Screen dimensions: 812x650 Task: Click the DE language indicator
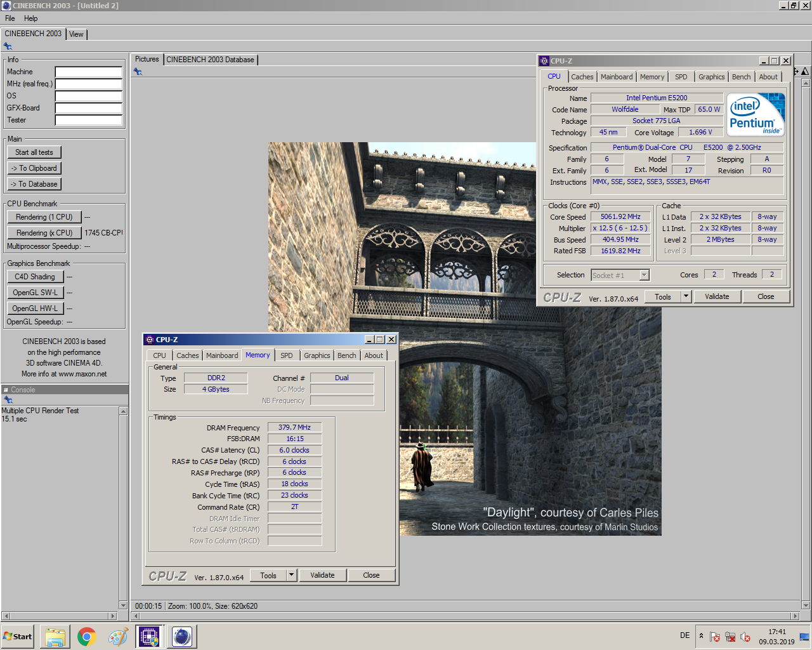[684, 635]
